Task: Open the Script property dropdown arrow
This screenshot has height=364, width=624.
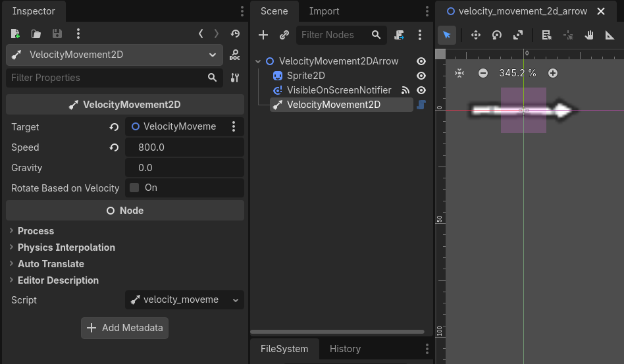Action: click(x=236, y=300)
